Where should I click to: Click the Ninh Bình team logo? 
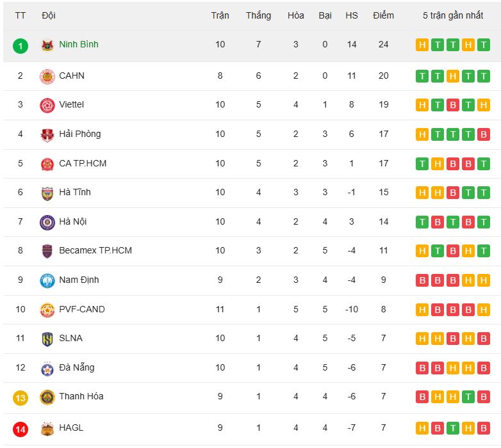pyautogui.click(x=47, y=45)
